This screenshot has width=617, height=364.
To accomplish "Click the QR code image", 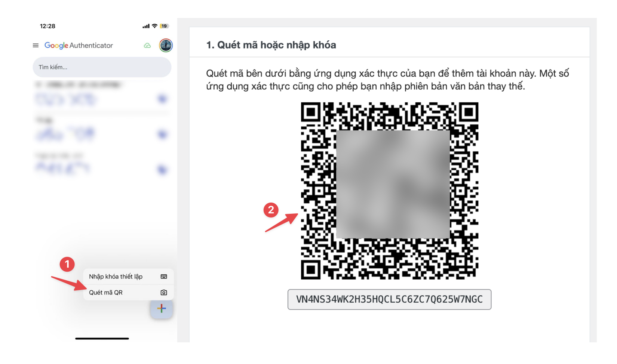I will click(390, 191).
